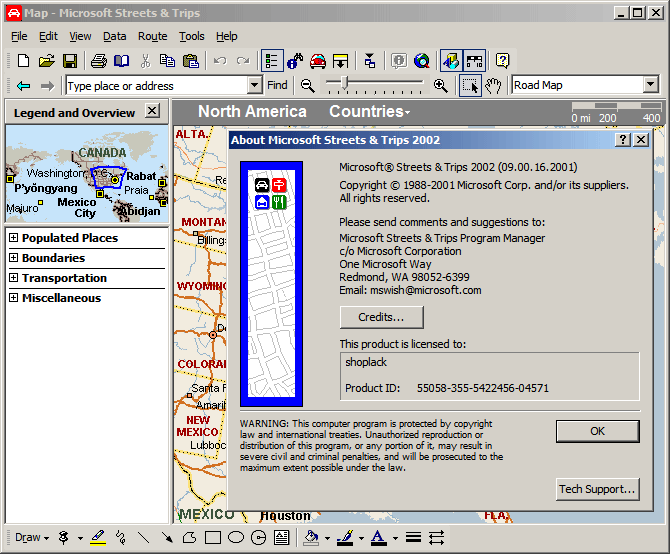Viewport: 670px width, 554px height.
Task: Open the View menu
Action: point(80,36)
